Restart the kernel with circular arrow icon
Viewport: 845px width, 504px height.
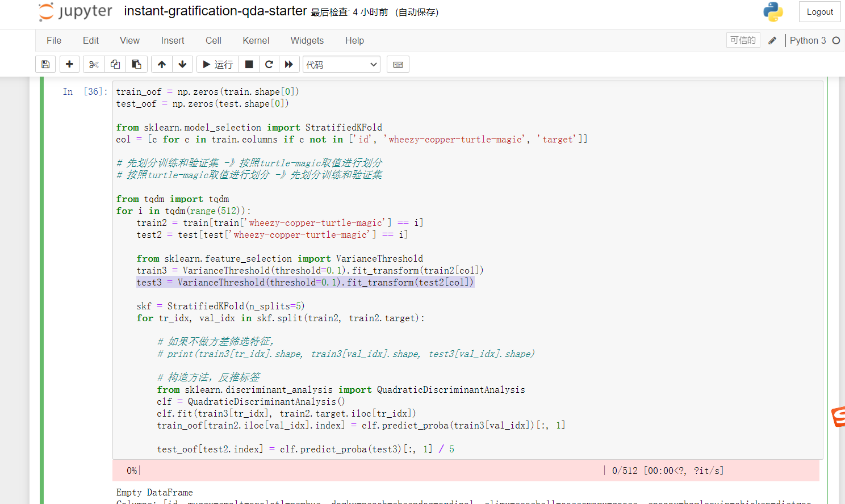(269, 64)
